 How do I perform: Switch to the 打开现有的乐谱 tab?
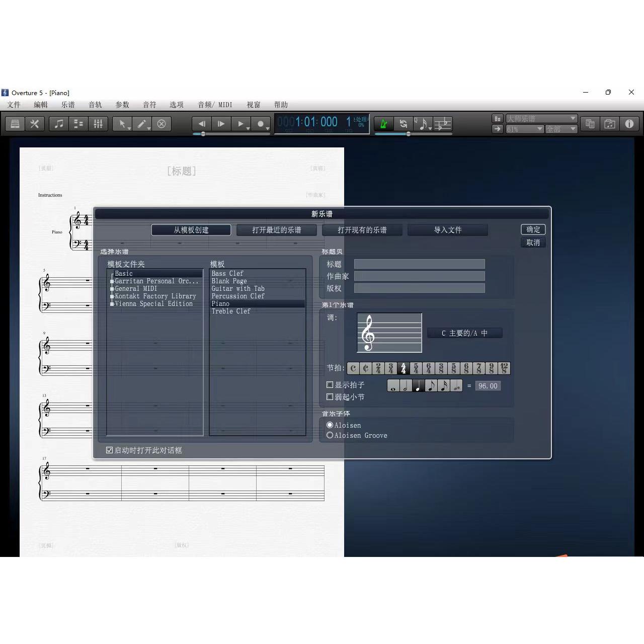[x=362, y=230]
